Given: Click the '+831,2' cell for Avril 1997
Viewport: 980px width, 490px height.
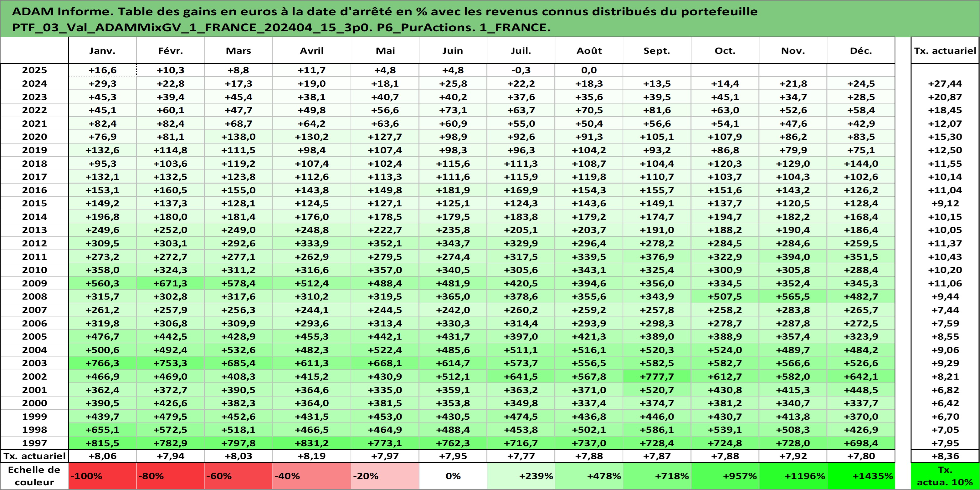Looking at the screenshot, I should click(x=311, y=443).
